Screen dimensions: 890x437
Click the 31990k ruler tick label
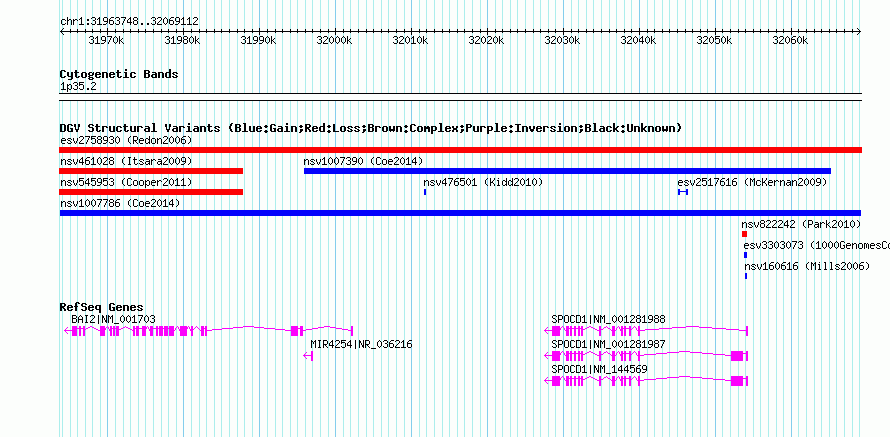pyautogui.click(x=258, y=41)
